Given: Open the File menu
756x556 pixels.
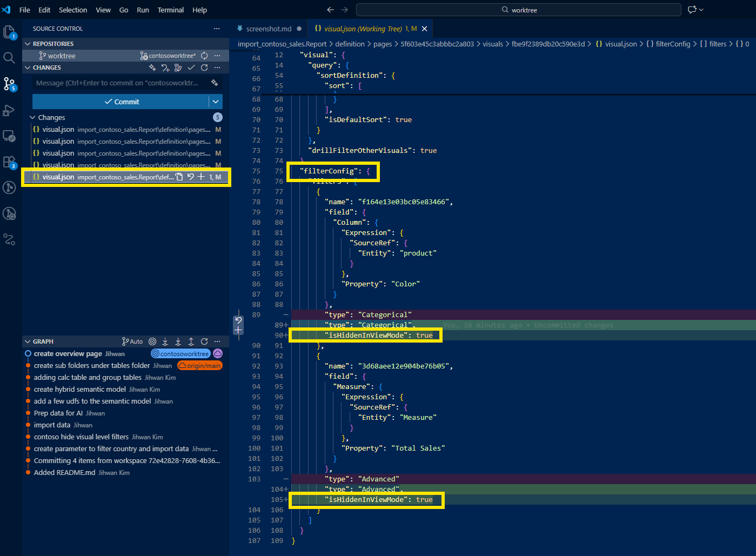Looking at the screenshot, I should [x=25, y=10].
